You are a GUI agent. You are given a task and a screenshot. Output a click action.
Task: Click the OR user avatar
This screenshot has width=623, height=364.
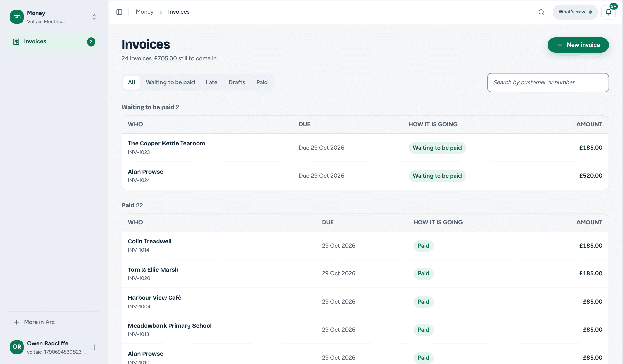pyautogui.click(x=17, y=347)
